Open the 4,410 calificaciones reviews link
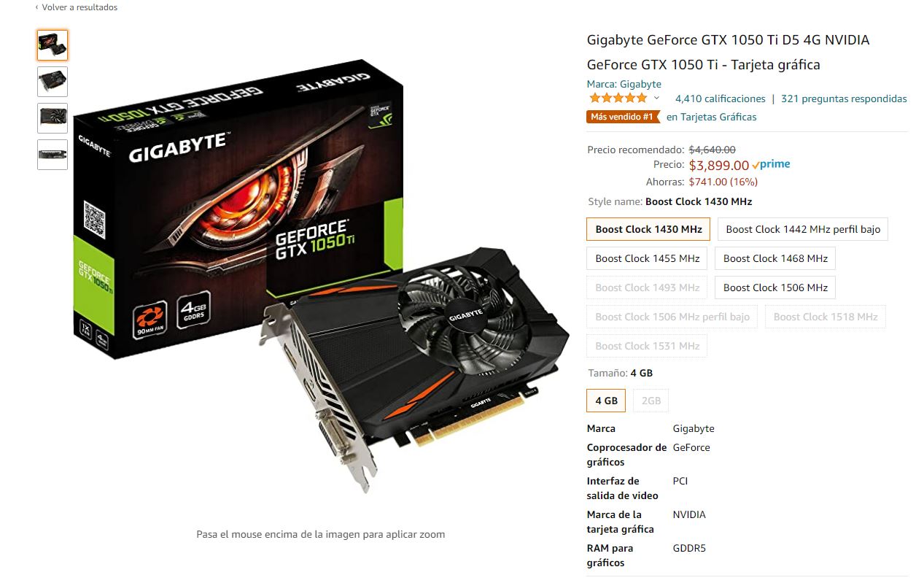The width and height of the screenshot is (924, 583). tap(721, 99)
